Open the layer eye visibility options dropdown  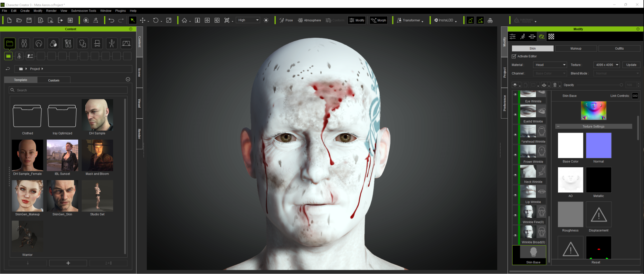pos(520,85)
